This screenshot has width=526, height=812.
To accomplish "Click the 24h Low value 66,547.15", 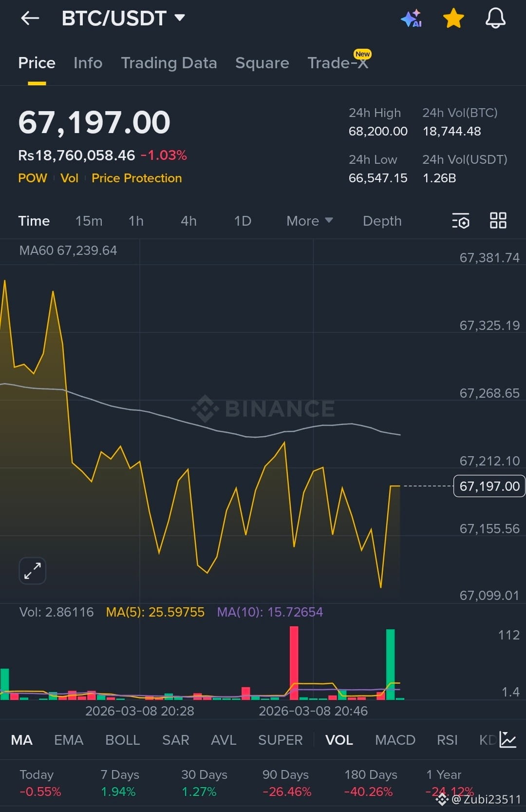I will pos(378,178).
